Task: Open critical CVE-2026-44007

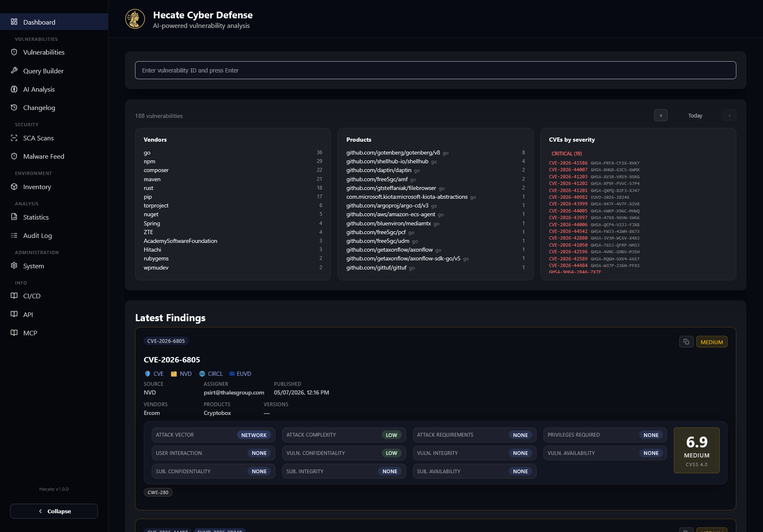Action: 568,170
